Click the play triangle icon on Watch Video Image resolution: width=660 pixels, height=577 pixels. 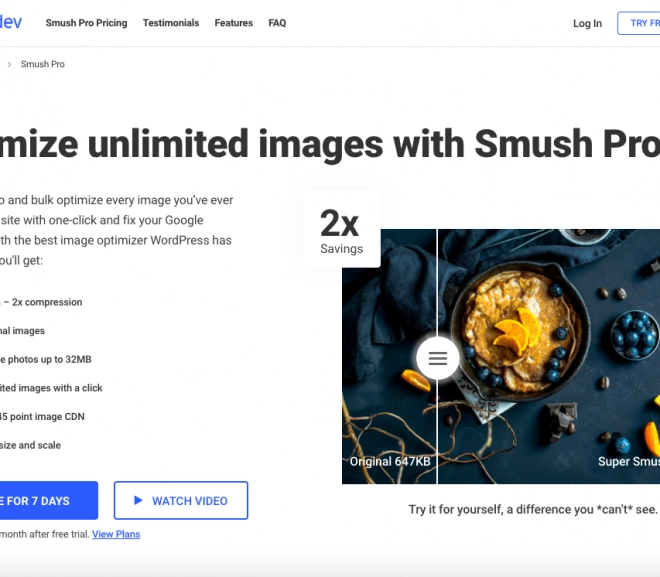tap(138, 500)
